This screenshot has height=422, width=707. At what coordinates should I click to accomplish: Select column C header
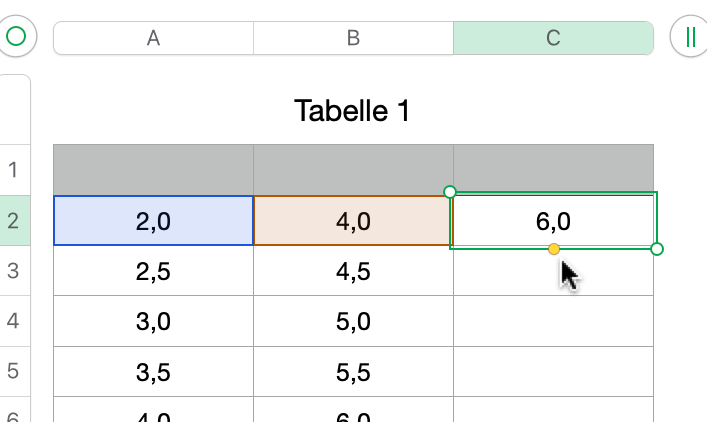coord(553,38)
